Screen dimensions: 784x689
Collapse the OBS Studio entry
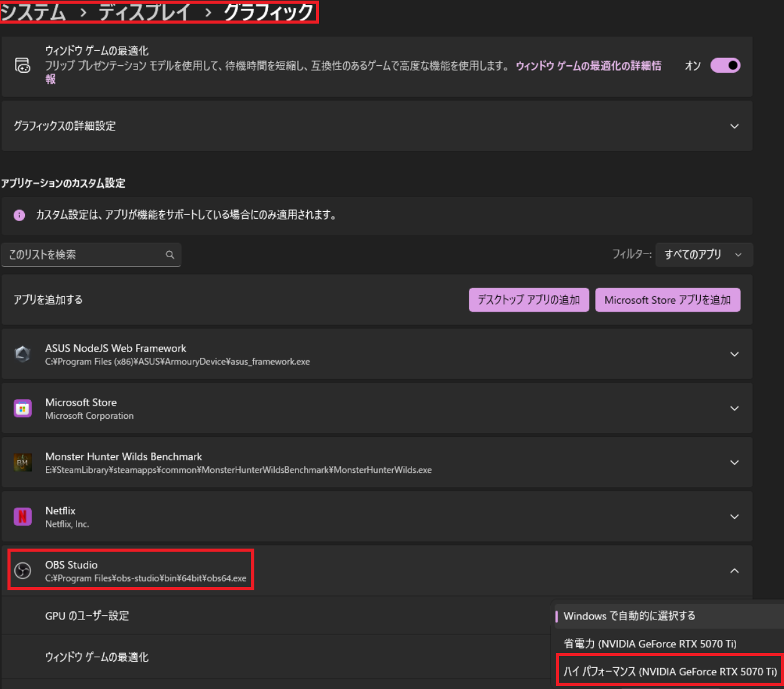[x=734, y=570]
